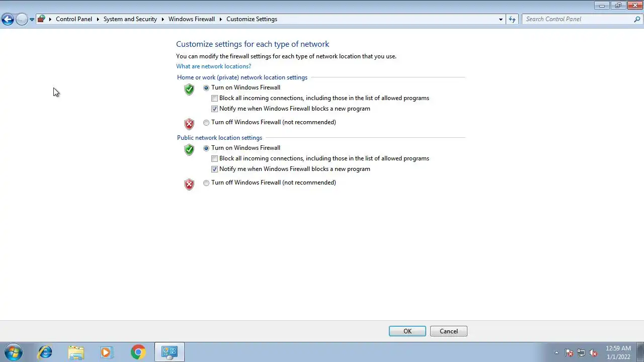Select private Turn off Windows Firewall
The width and height of the screenshot is (644, 362).
pos(206,122)
